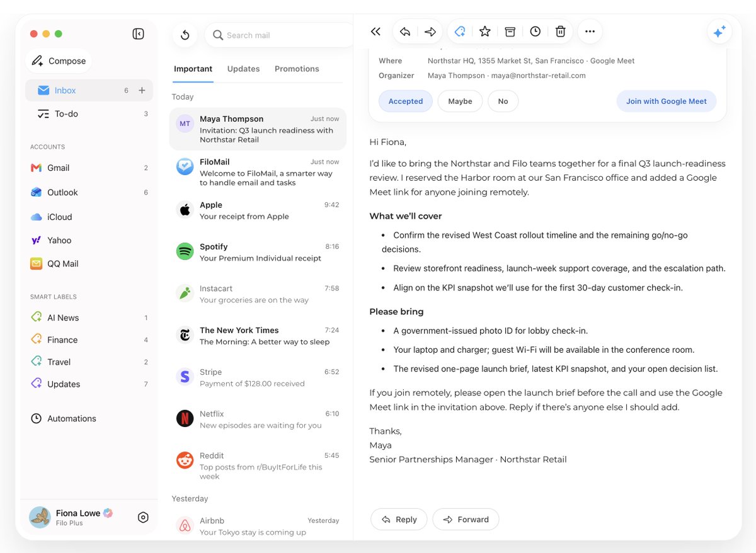The height and width of the screenshot is (553, 756).
Task: Open the three-dots more options menu
Action: pyautogui.click(x=590, y=31)
